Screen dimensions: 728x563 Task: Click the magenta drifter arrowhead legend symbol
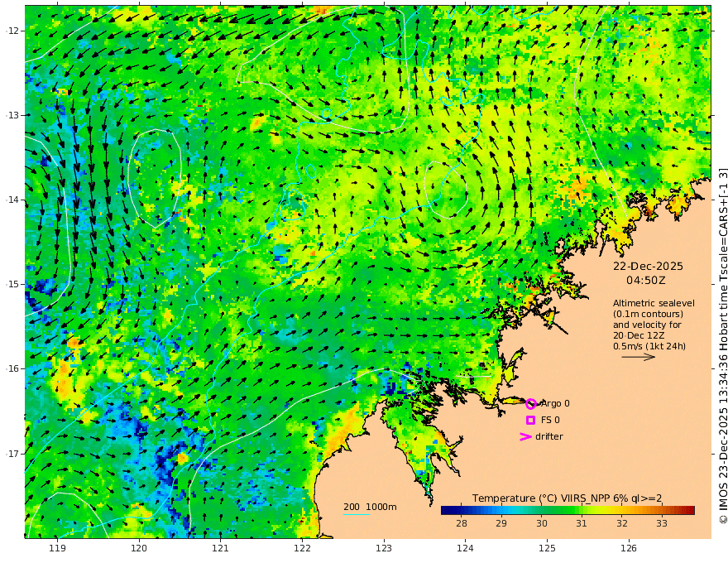(x=525, y=436)
